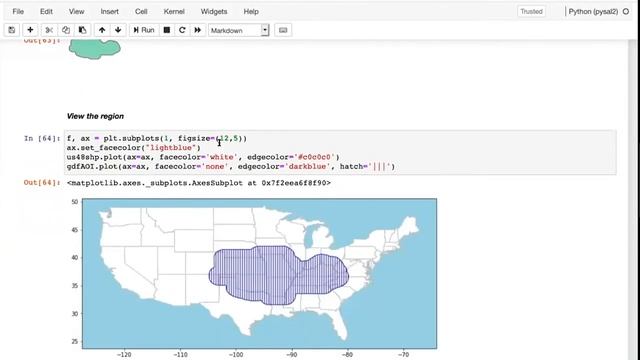
Task: Restart the kernel with circular arrow icon
Action: [182, 30]
